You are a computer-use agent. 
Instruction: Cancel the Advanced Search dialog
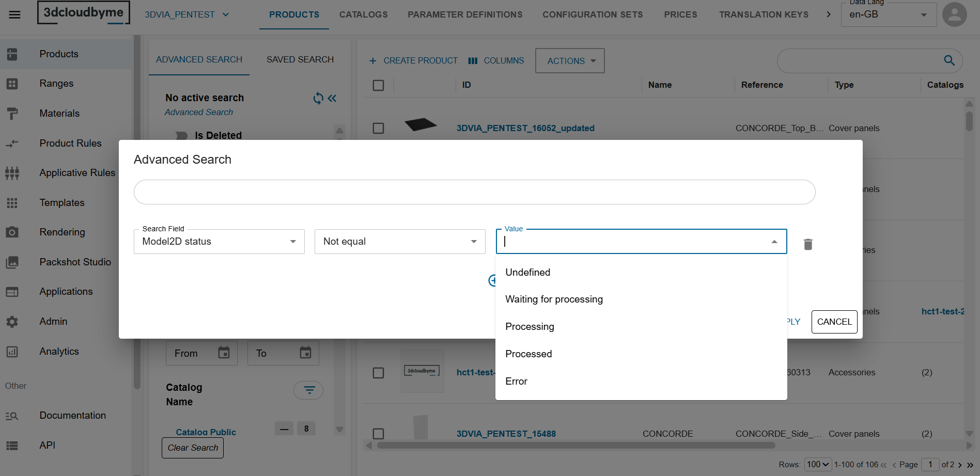tap(834, 322)
